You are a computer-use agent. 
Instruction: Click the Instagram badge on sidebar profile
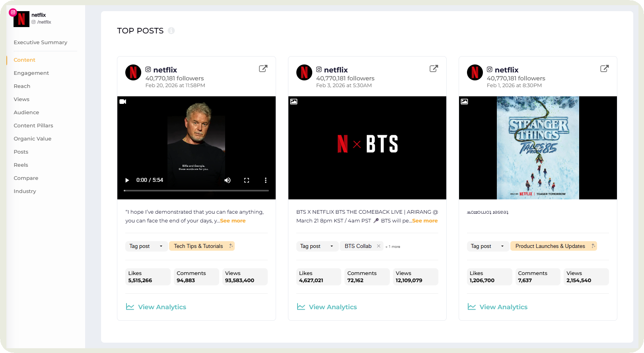pos(13,12)
